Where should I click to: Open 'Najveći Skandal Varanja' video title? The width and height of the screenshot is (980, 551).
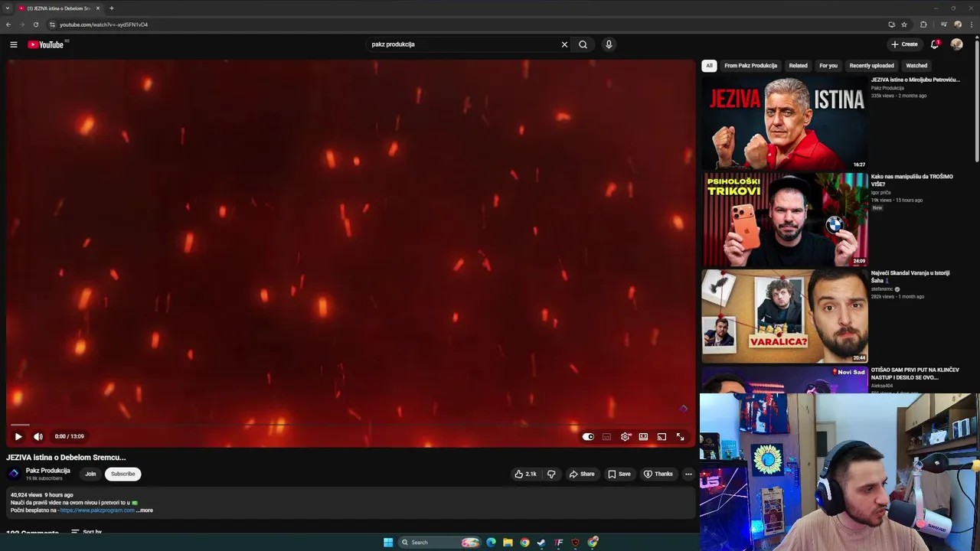pyautogui.click(x=910, y=277)
